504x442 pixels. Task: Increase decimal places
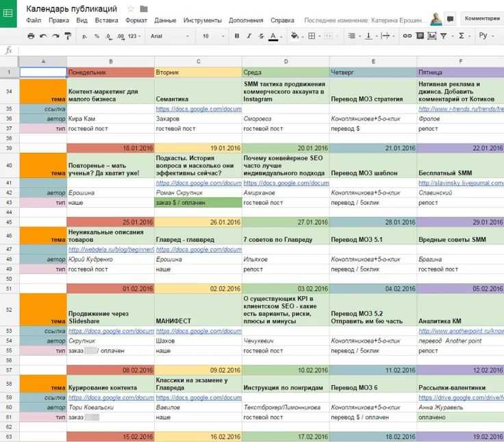pos(121,36)
